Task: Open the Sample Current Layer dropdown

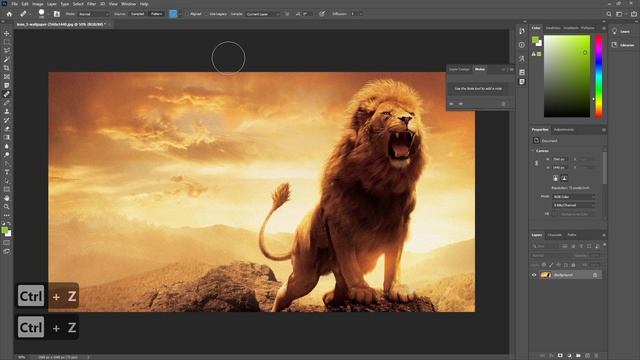Action: [263, 14]
